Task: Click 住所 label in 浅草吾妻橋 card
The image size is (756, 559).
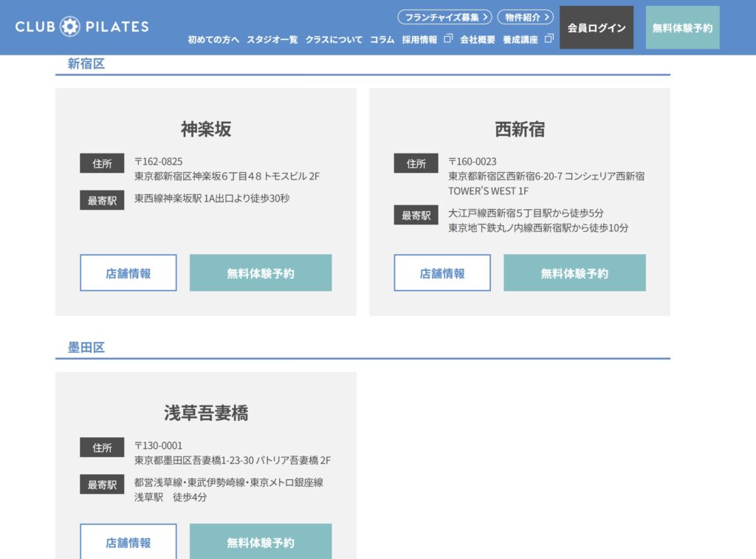Action: point(102,447)
